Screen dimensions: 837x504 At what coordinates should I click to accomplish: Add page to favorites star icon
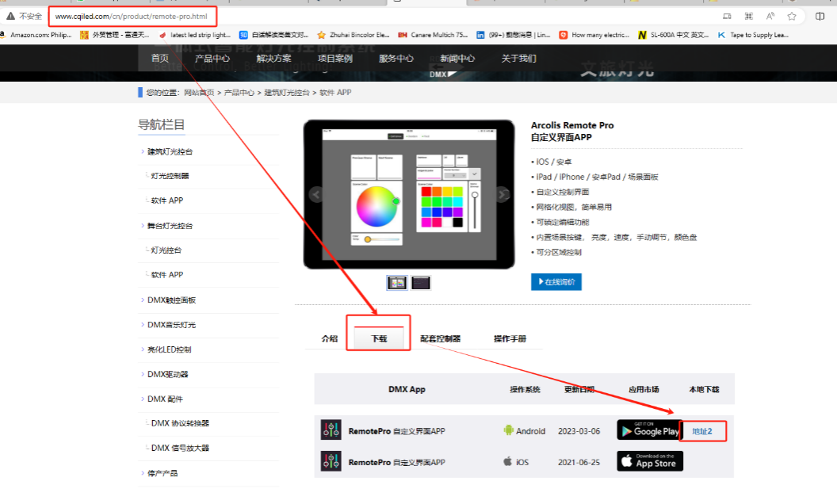792,16
